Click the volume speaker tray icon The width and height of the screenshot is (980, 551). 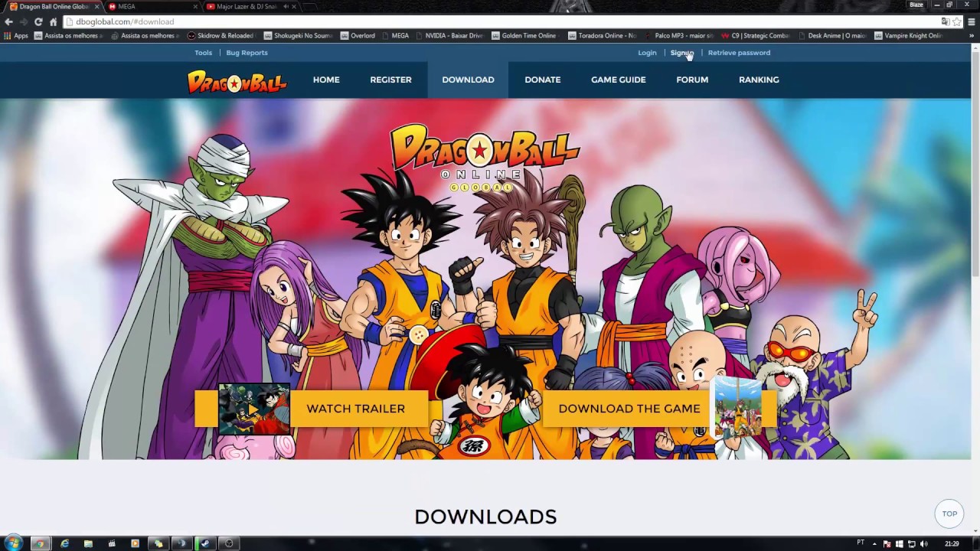(924, 543)
